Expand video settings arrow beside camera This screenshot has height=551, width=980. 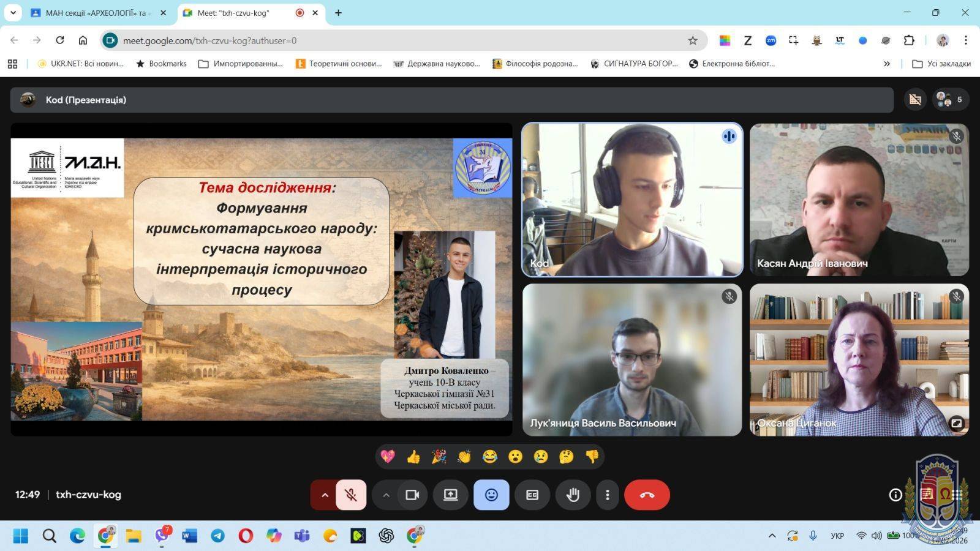386,495
